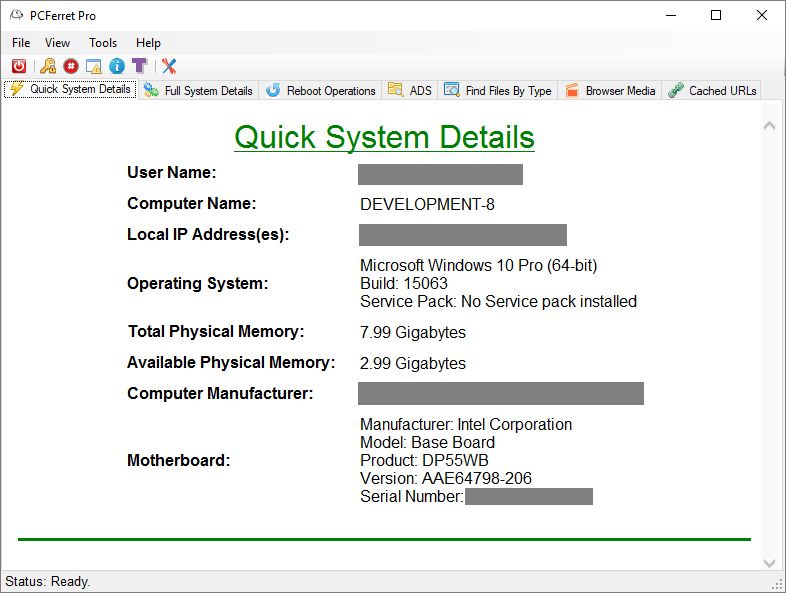Click the scrollbar up arrow
Image resolution: width=786 pixels, height=593 pixels.
[769, 126]
